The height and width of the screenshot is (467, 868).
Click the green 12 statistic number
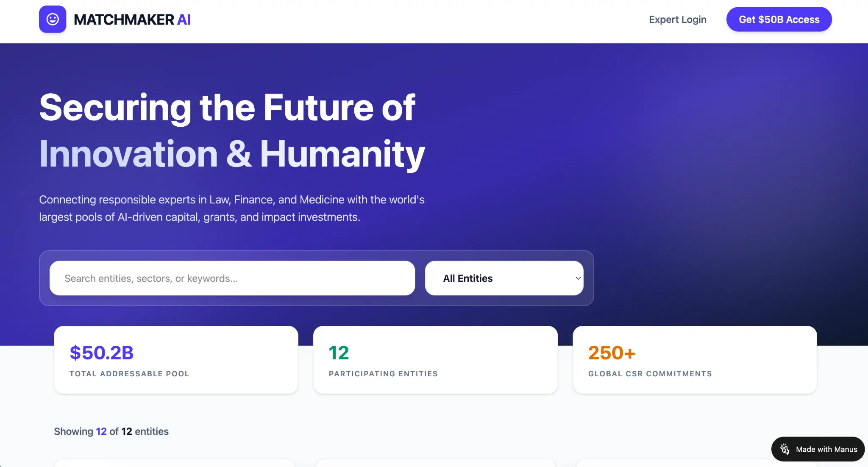click(x=339, y=353)
